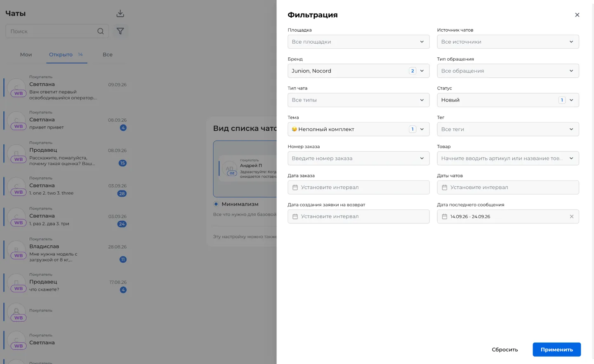Viewport: 594px width, 364px height.
Task: Expand the Бренд dropdown with Junion, Nocord
Action: click(x=358, y=71)
